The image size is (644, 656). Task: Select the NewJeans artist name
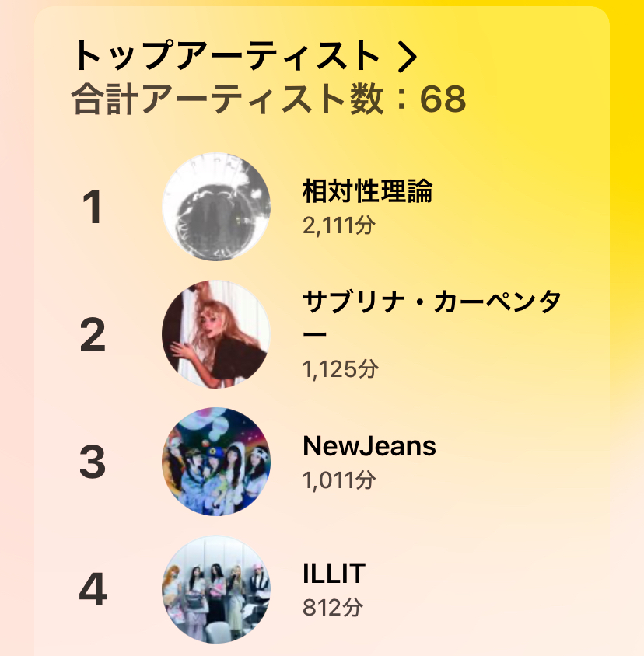369,446
